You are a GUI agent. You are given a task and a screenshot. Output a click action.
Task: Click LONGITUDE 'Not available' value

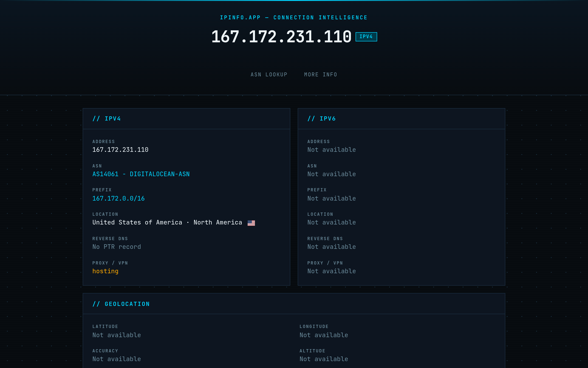[324, 335]
